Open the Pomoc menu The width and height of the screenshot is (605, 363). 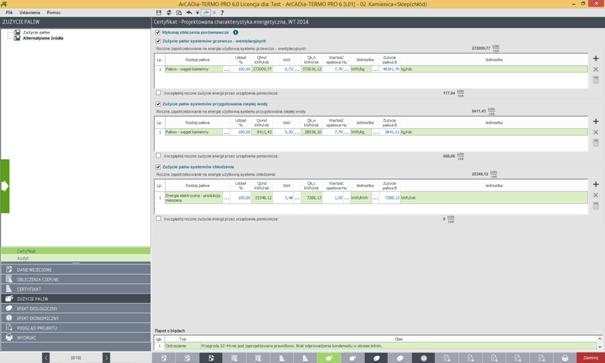coord(53,13)
